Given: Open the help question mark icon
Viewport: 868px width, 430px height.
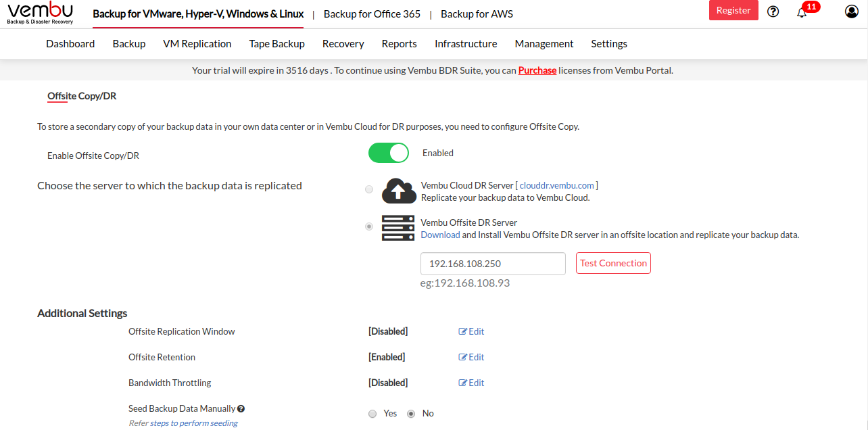Looking at the screenshot, I should click(773, 11).
